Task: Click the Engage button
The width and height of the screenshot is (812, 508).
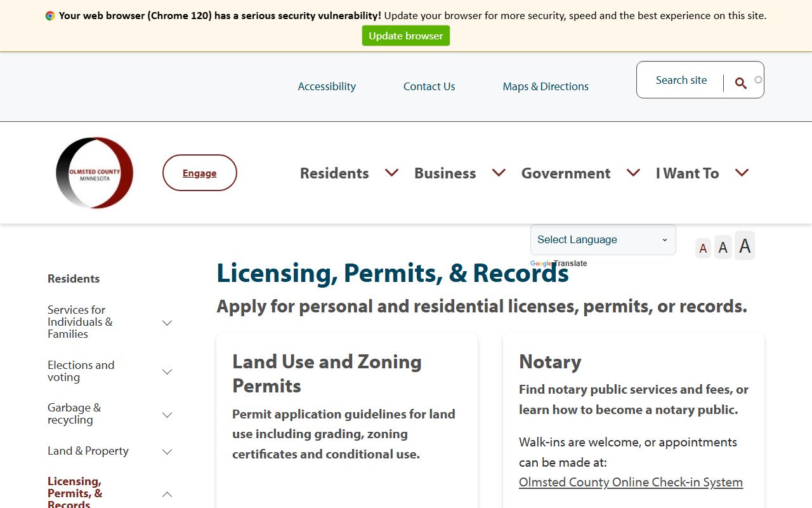Action: [x=200, y=173]
